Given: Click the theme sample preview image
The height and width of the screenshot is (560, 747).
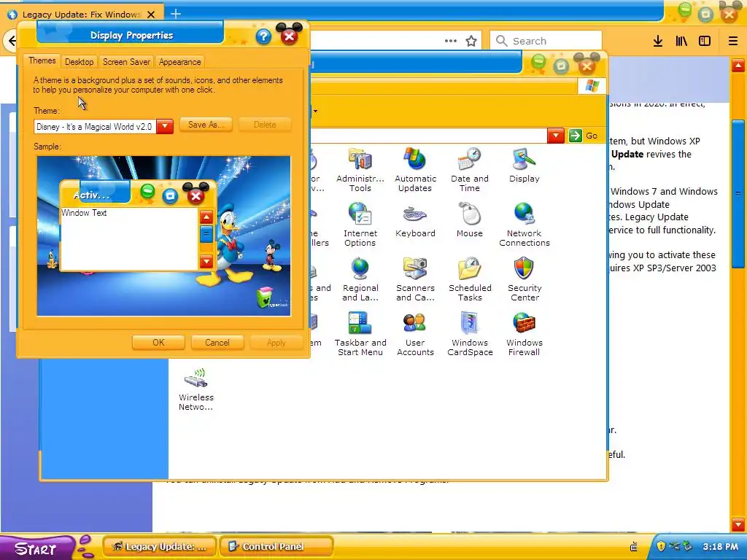Looking at the screenshot, I should [x=163, y=236].
